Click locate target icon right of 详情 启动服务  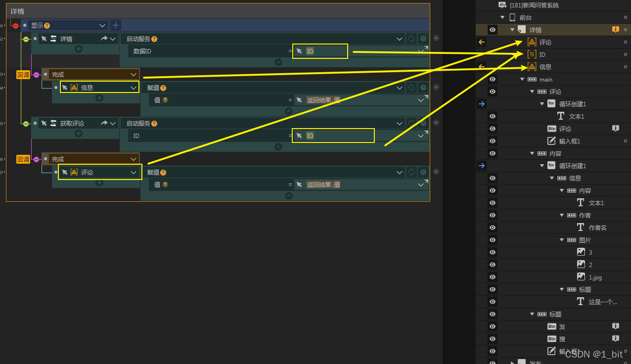436,38
